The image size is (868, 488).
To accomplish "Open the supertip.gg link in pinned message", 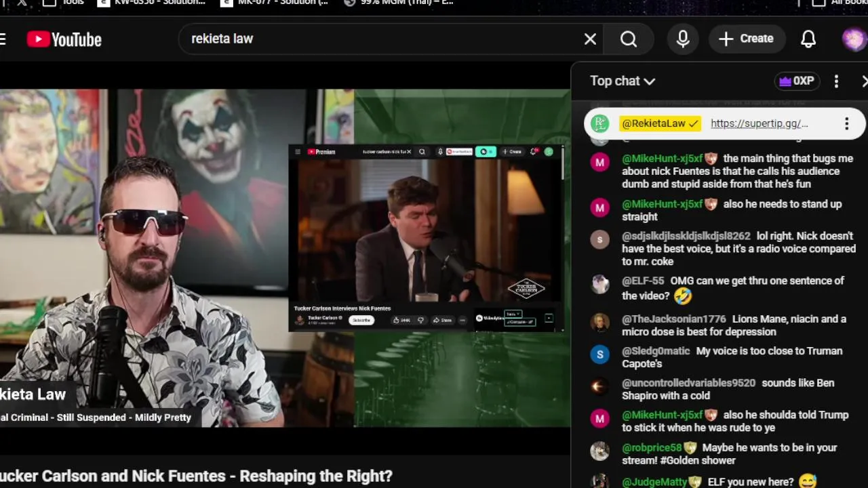I will pyautogui.click(x=759, y=123).
